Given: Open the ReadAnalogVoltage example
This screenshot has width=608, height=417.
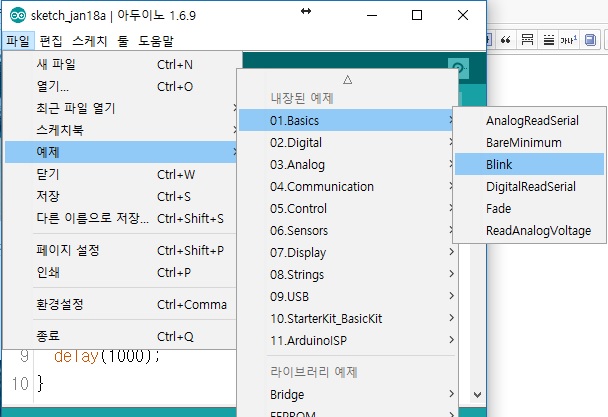Looking at the screenshot, I should (529, 230).
